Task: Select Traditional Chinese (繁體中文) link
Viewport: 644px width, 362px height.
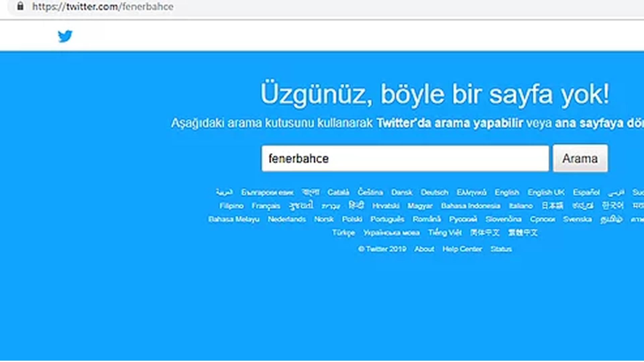Action: [x=523, y=233]
